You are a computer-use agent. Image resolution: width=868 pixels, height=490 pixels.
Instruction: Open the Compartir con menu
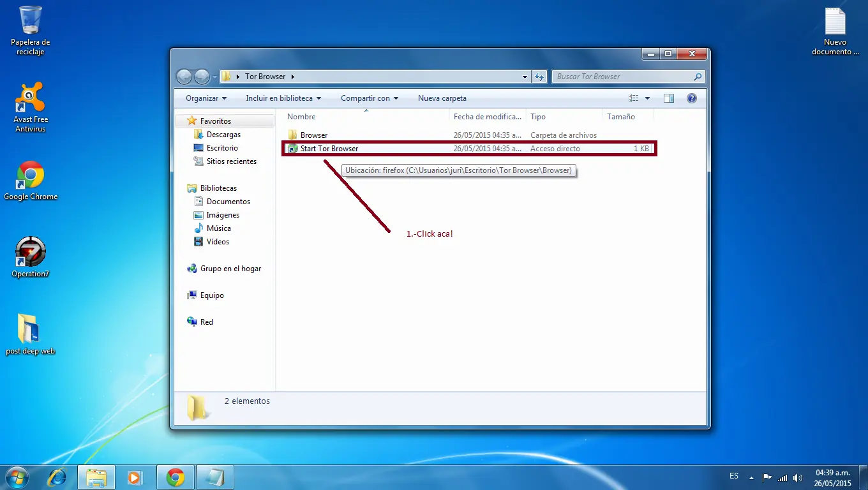pyautogui.click(x=370, y=98)
